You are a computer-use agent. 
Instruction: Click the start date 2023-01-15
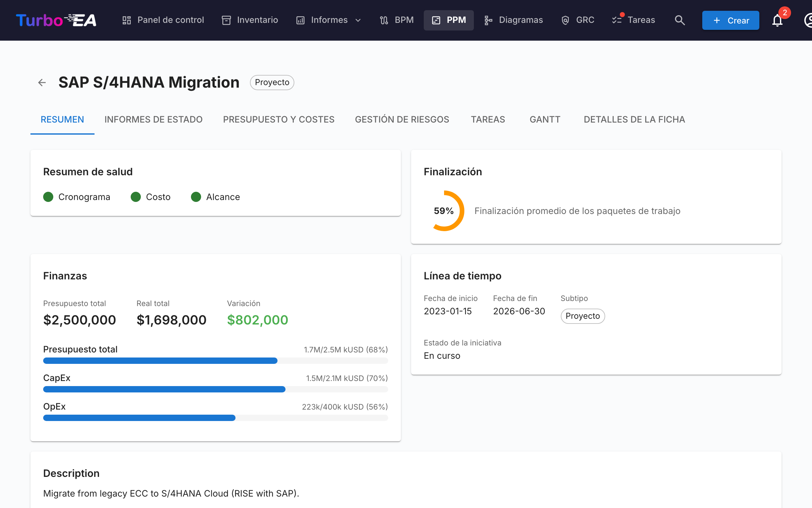pyautogui.click(x=448, y=311)
